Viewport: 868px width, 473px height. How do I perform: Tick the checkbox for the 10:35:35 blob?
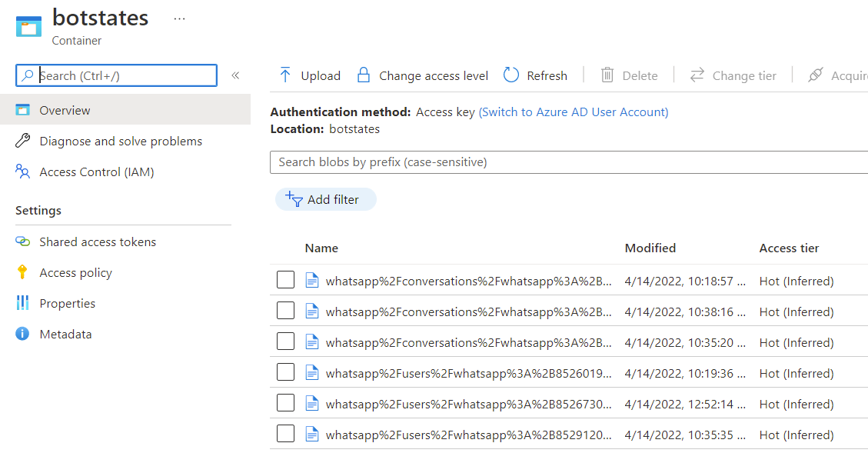tap(286, 433)
